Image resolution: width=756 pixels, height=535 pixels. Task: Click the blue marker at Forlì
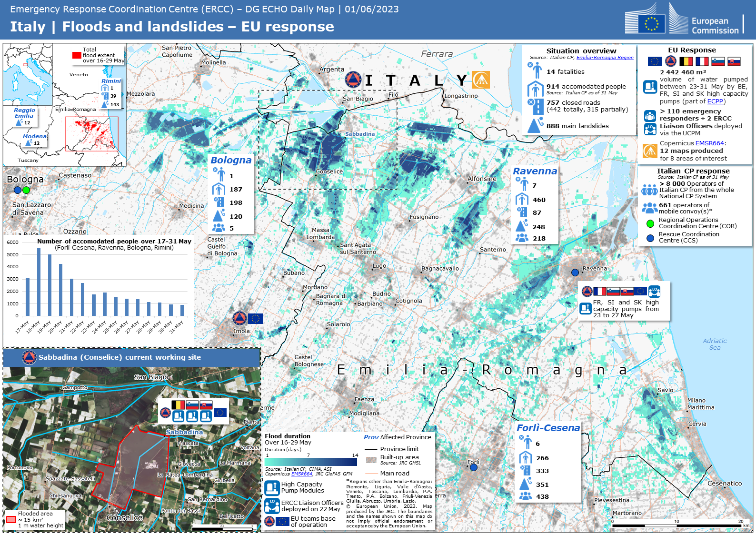[x=473, y=468]
